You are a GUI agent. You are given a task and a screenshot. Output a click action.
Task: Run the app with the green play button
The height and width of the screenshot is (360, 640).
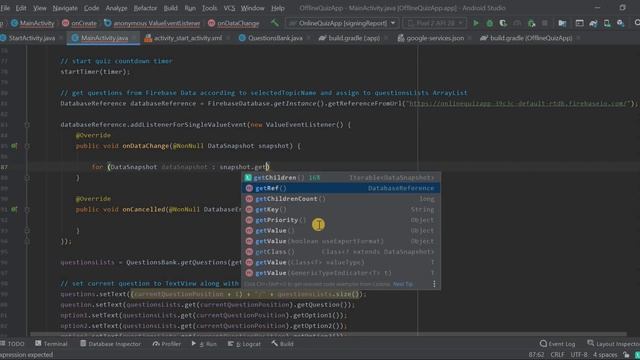pyautogui.click(x=476, y=23)
